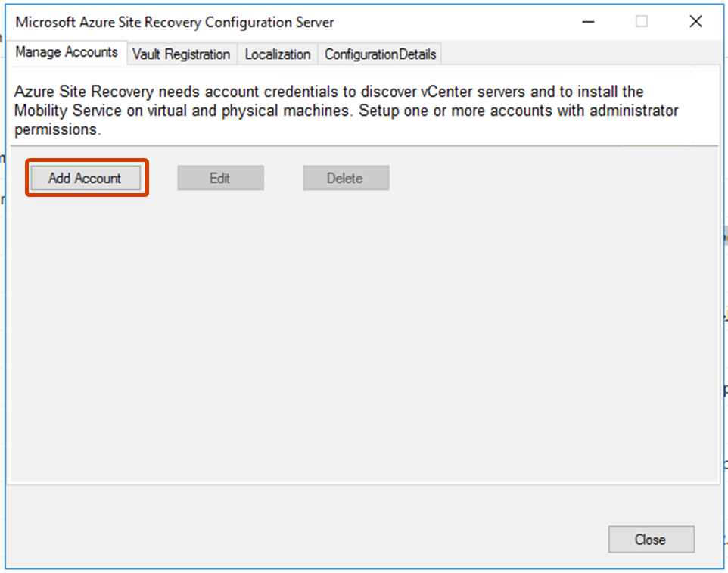Click the grayed-out Delete button
This screenshot has height=573, width=728.
coord(345,178)
